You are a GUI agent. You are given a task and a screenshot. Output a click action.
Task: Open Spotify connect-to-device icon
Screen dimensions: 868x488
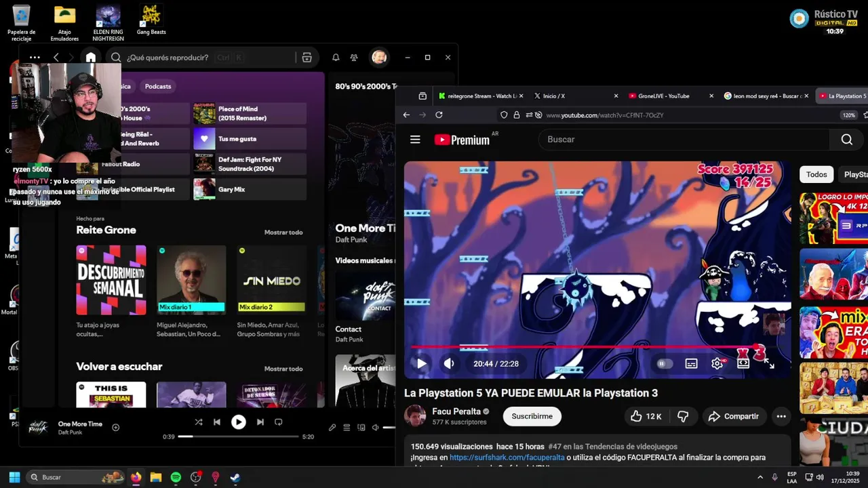361,428
